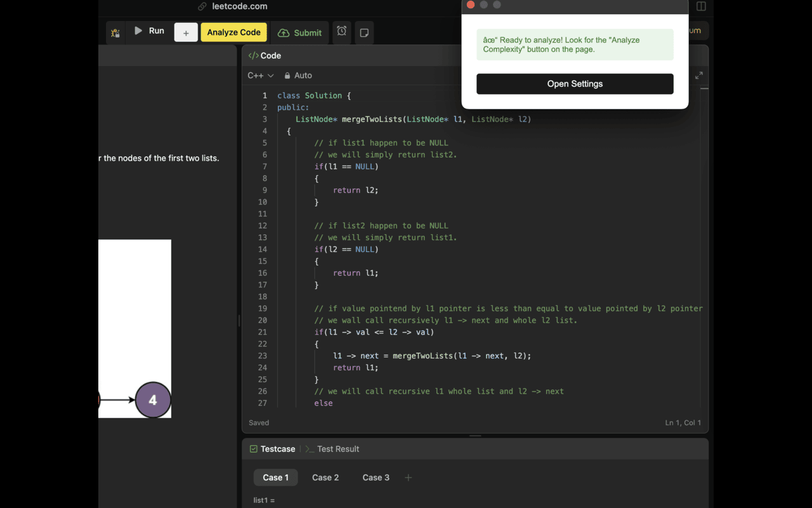The width and height of the screenshot is (812, 508).
Task: Open the sticky note notes icon
Action: (x=364, y=32)
